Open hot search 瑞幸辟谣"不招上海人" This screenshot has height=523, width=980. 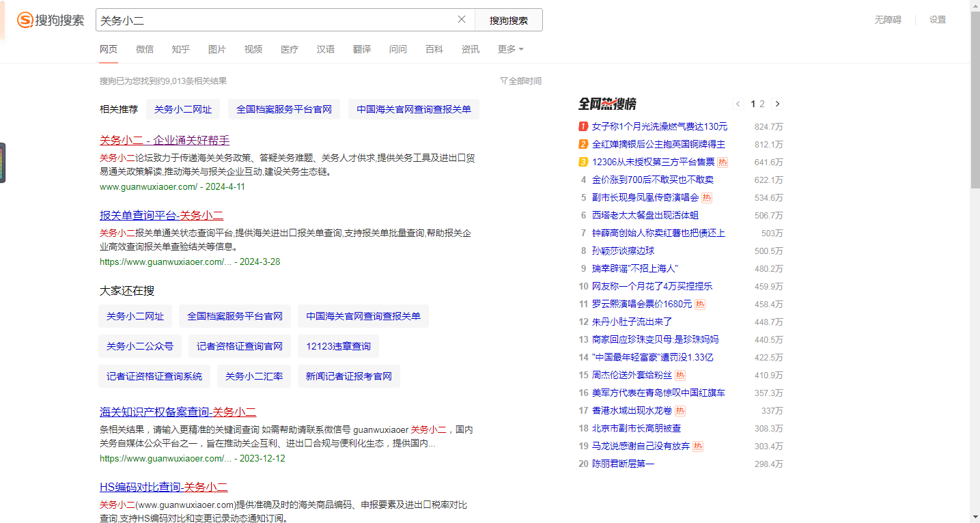tap(635, 268)
